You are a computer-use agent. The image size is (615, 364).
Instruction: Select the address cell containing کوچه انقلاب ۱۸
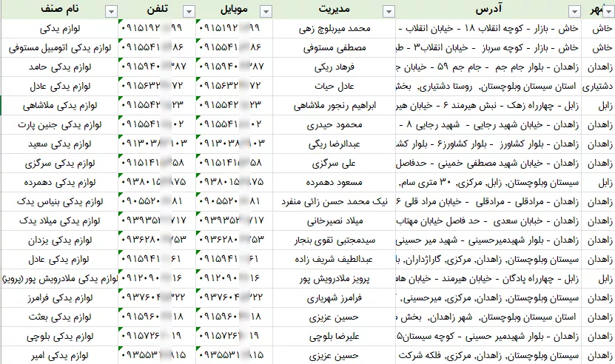[488, 29]
